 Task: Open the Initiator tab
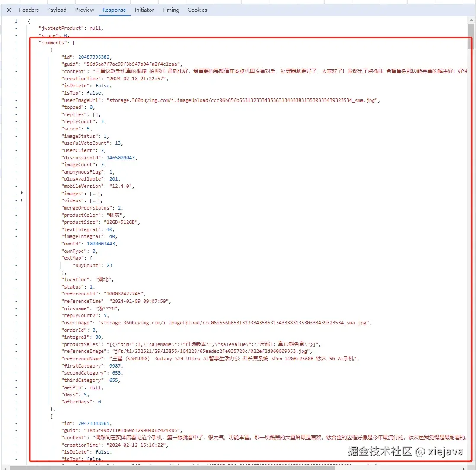point(144,10)
